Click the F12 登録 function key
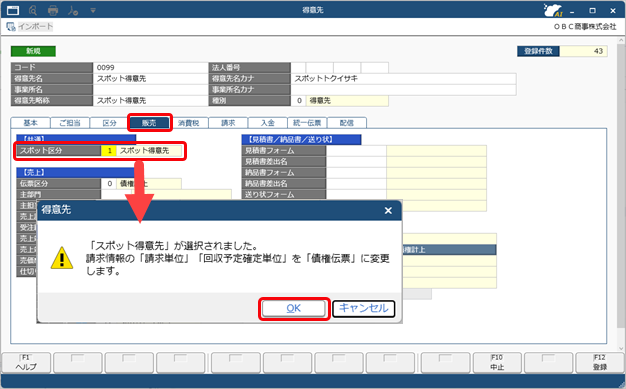The height and width of the screenshot is (389, 626). (600, 363)
